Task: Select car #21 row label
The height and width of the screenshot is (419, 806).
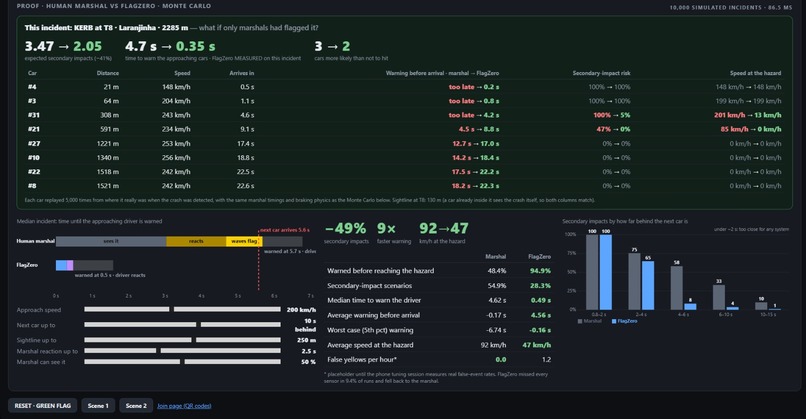Action: [x=33, y=130]
